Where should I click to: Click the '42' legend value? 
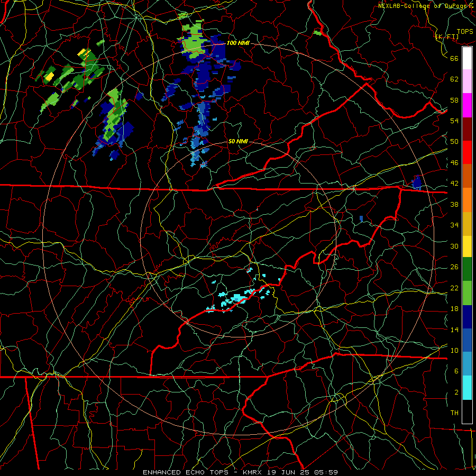[x=454, y=184]
